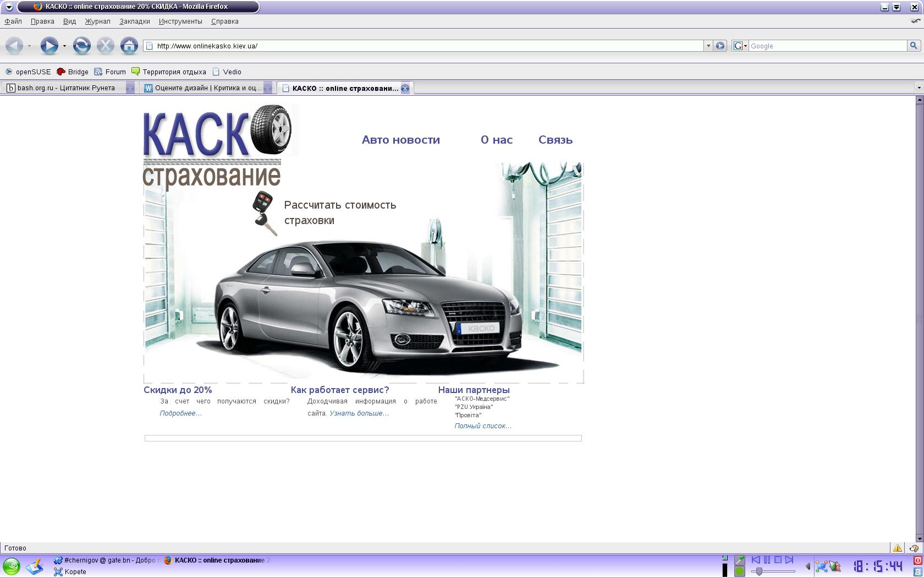924x578 pixels.
Task: Open the Google search engine selector
Action: coord(740,46)
